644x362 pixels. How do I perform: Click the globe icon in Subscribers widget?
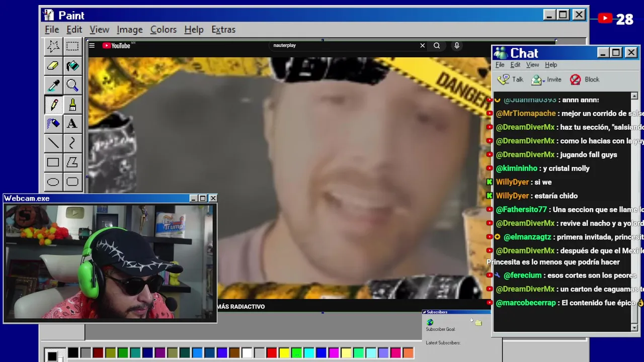430,322
